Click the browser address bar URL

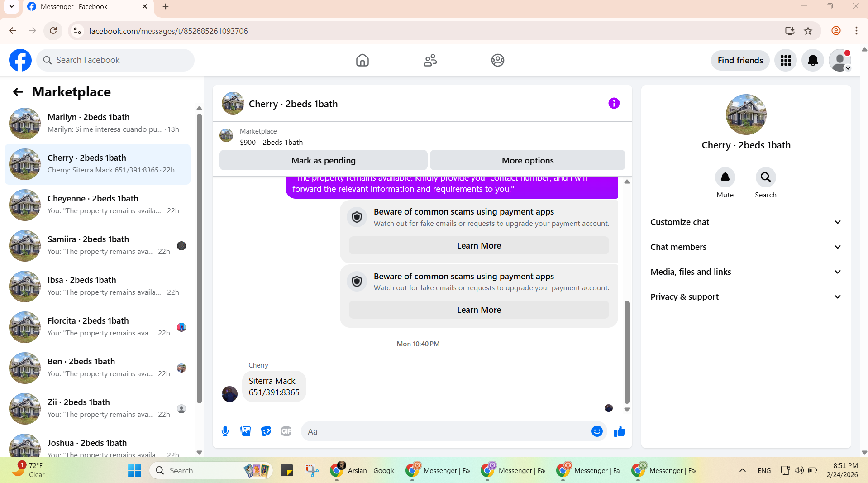(168, 31)
